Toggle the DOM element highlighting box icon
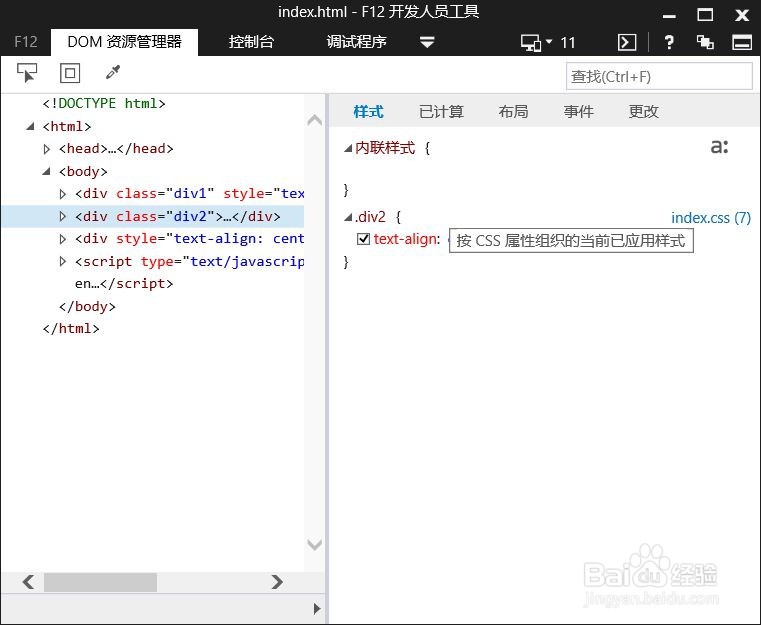Image resolution: width=761 pixels, height=625 pixels. pyautogui.click(x=70, y=73)
